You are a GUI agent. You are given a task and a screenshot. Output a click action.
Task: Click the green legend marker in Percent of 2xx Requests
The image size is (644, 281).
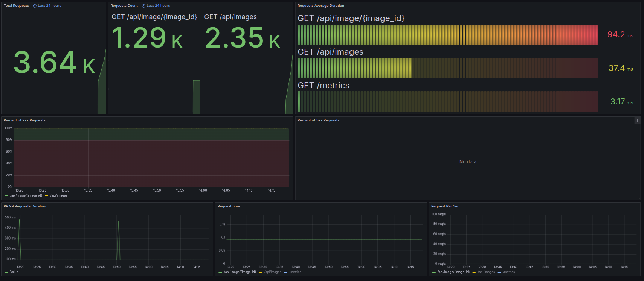pyautogui.click(x=6, y=195)
